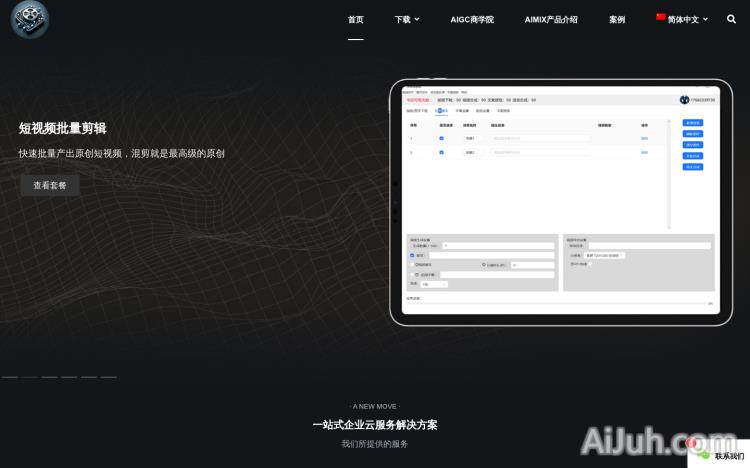The height and width of the screenshot is (468, 750).
Task: Click the 我们所提供的服务 text
Action: pos(375,444)
